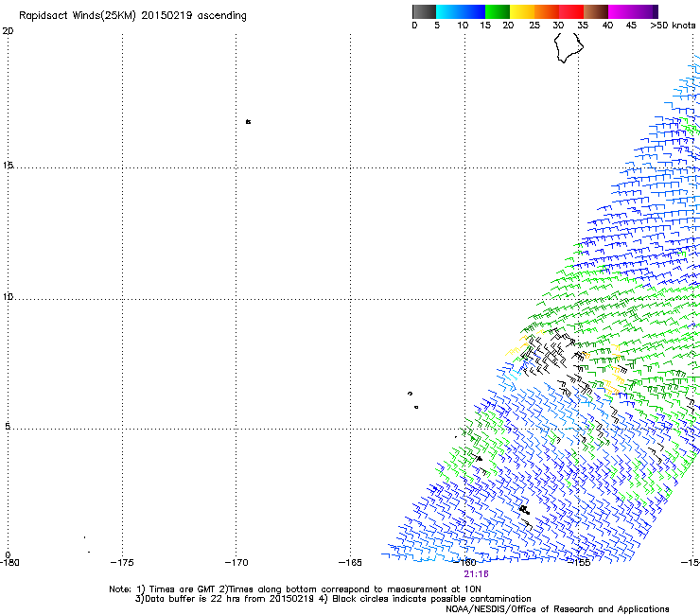700x615 pixels.
Task: Click the magenta-purple 40-50 knots color band
Action: pos(633,11)
